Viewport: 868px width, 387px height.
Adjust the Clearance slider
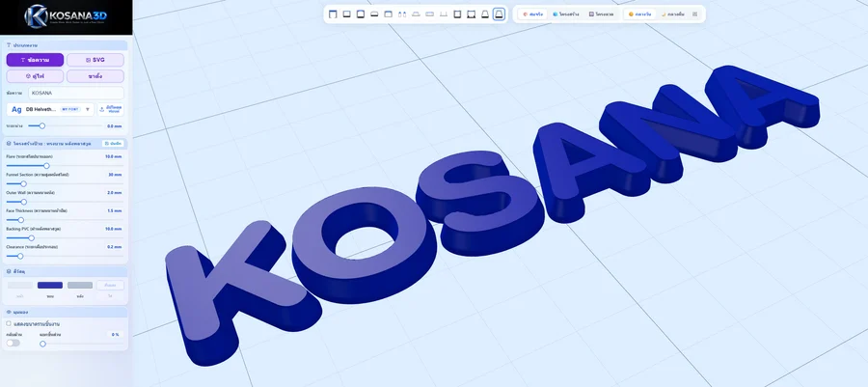65,256
